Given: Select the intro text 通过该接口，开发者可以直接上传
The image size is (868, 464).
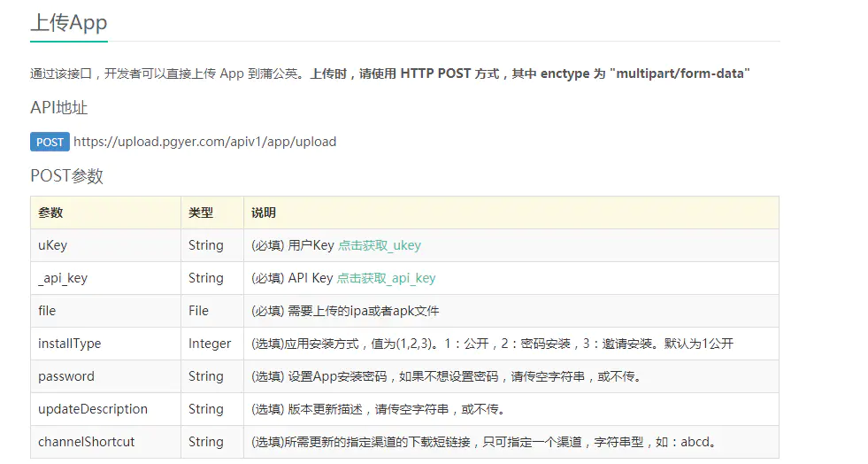Looking at the screenshot, I should [123, 73].
